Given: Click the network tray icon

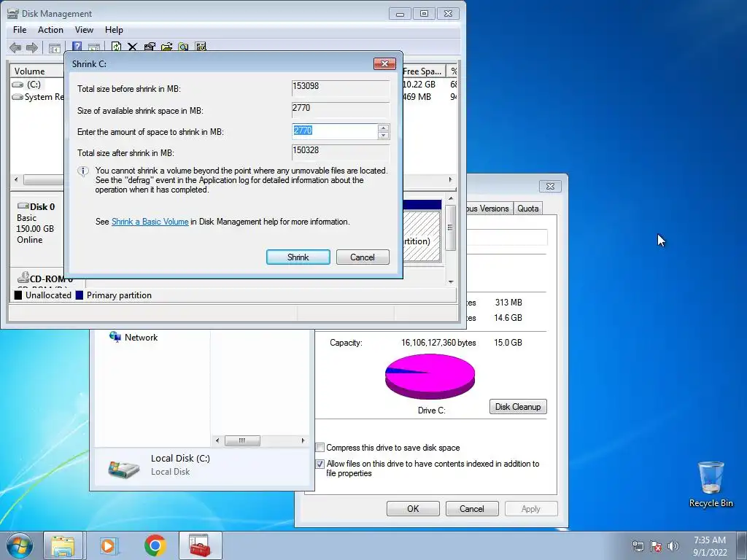Looking at the screenshot, I should point(638,545).
